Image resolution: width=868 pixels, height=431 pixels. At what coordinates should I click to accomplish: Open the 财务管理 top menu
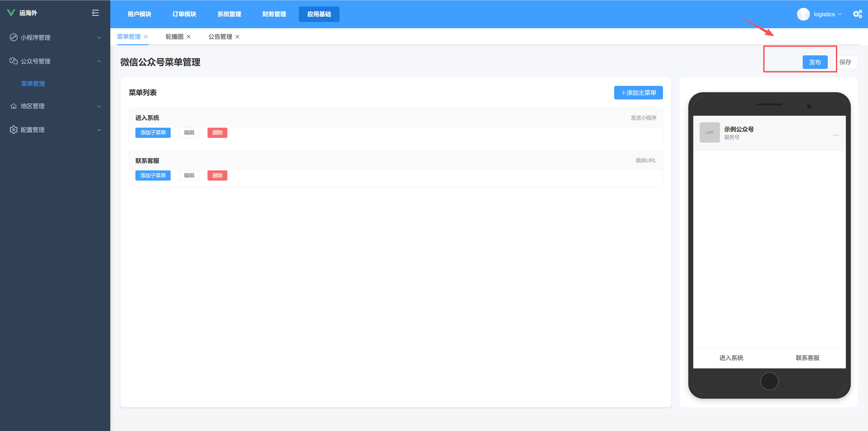pyautogui.click(x=274, y=14)
